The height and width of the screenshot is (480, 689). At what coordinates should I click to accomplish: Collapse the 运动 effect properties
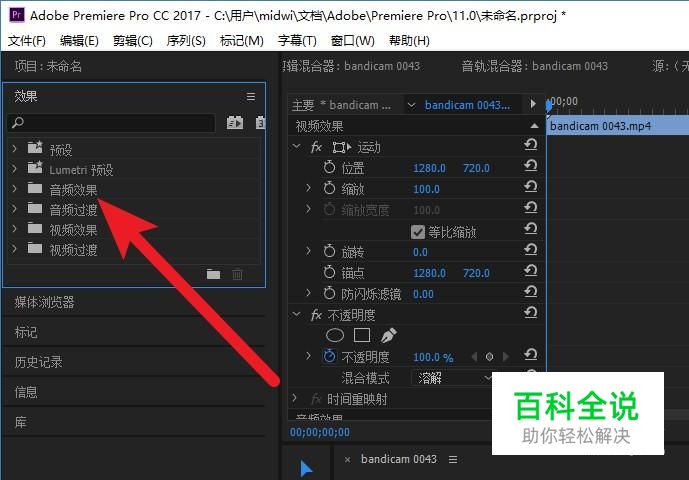point(297,146)
